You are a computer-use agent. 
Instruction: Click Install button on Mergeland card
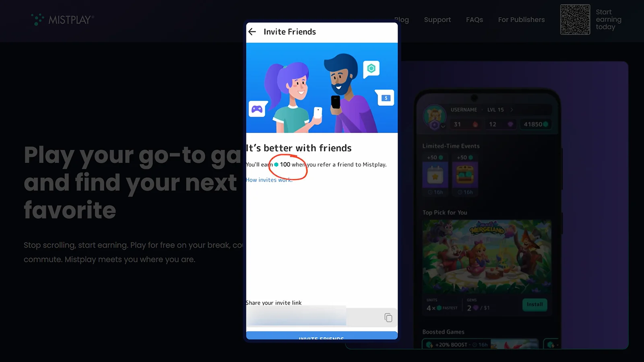[x=535, y=304]
